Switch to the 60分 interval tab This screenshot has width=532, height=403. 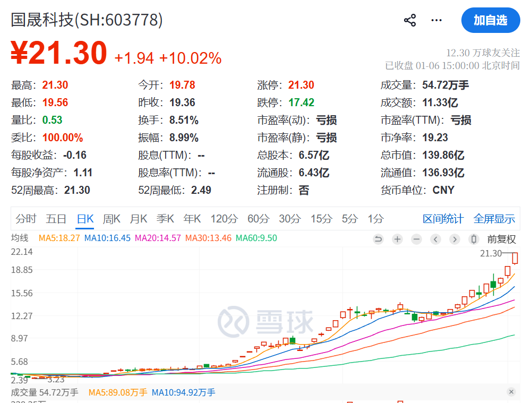click(x=258, y=219)
